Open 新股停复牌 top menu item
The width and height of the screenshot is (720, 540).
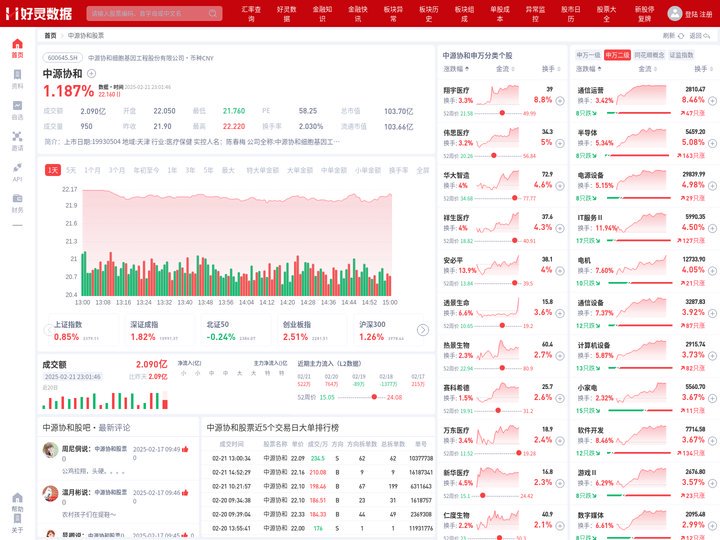click(644, 14)
